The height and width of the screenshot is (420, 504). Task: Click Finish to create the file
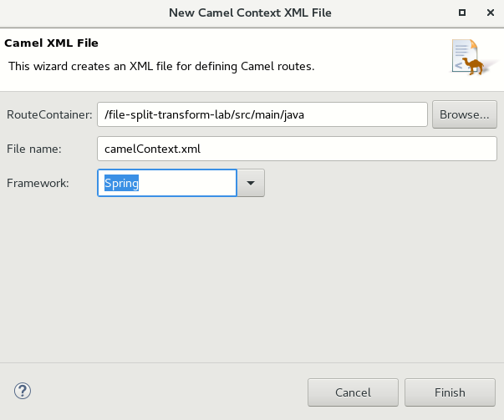450,392
